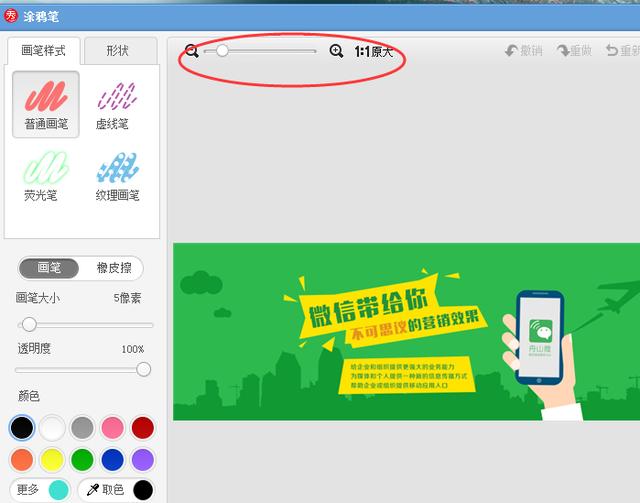Screen dimensions: 640x503
Task: Reset view with 1:1原大 button
Action: (x=374, y=51)
